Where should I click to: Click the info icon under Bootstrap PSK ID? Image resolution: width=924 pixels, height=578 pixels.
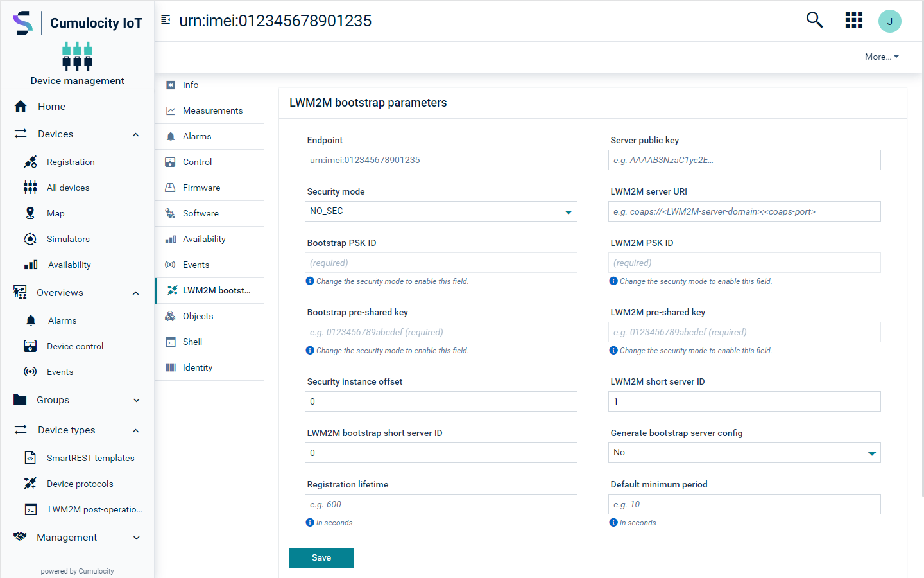coord(310,281)
